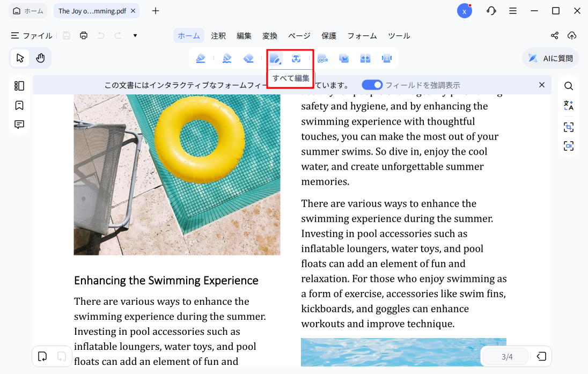Viewport: 588px width, 374px height.
Task: Switch to the hand pan tool
Action: point(40,58)
